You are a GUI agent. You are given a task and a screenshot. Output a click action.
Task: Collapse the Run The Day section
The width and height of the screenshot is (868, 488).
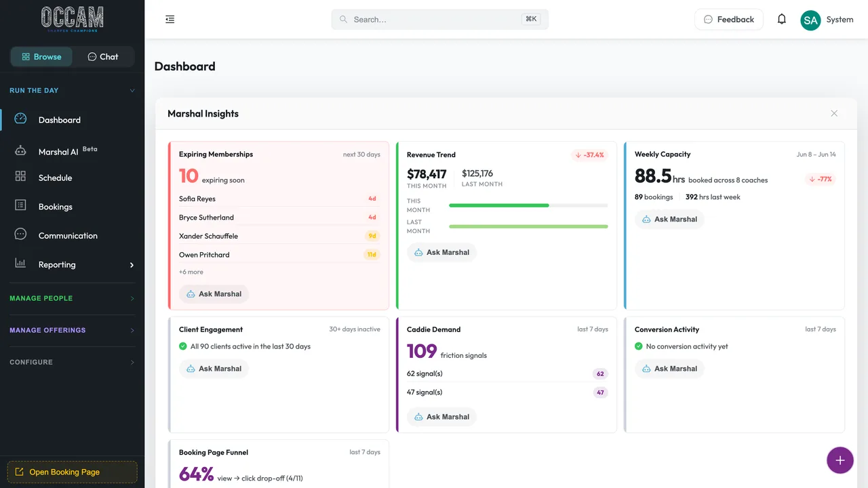tap(72, 90)
